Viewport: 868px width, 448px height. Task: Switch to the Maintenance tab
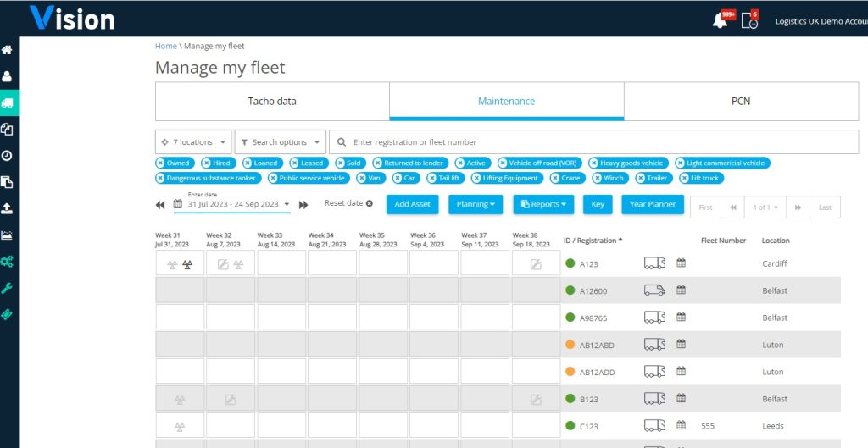coord(507,102)
